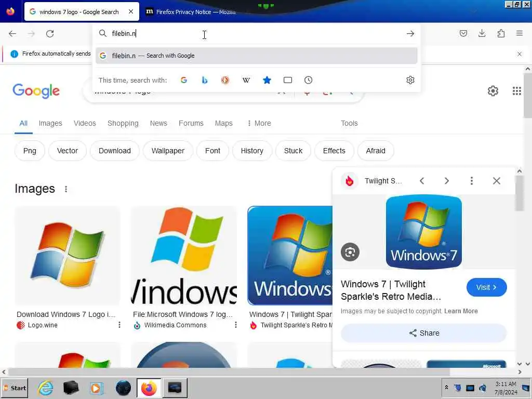
Task: Click the Go arrow in the address bar
Action: [410, 34]
